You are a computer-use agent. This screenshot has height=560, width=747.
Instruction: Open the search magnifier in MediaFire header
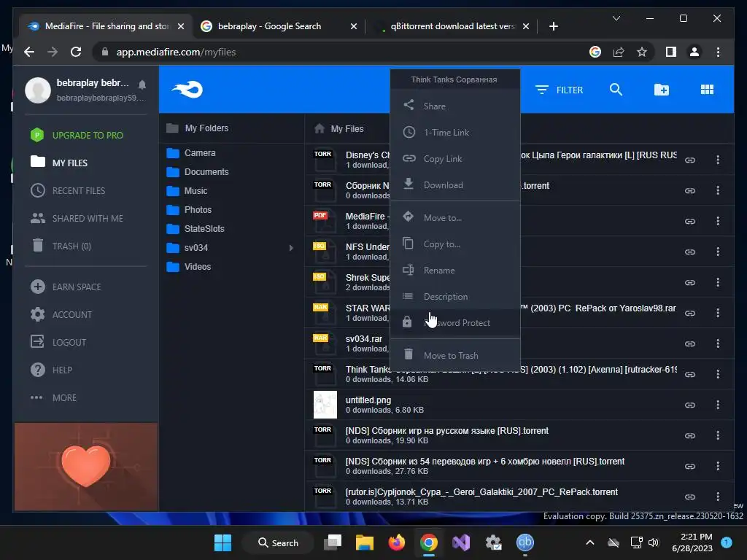coord(616,90)
